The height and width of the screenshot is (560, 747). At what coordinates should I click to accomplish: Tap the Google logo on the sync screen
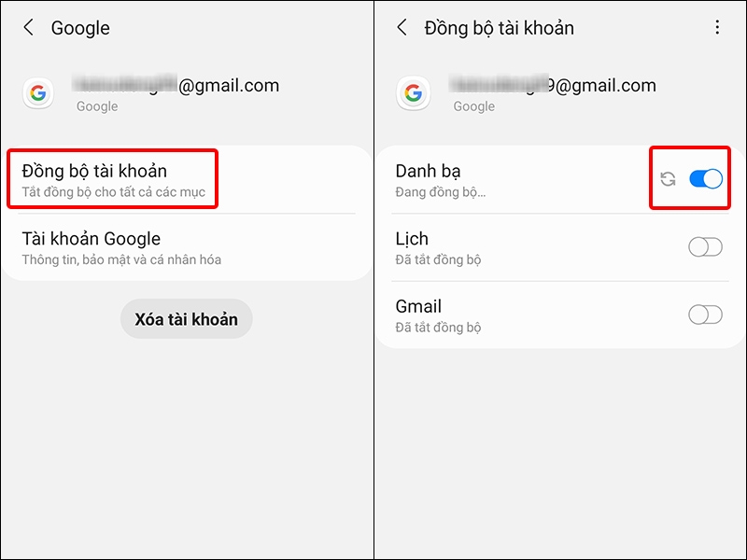412,93
